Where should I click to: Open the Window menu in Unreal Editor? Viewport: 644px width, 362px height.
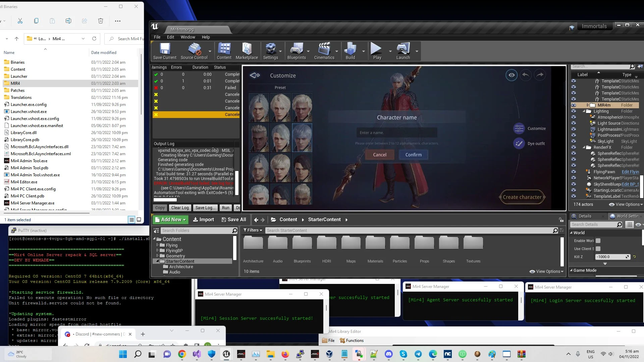[188, 37]
